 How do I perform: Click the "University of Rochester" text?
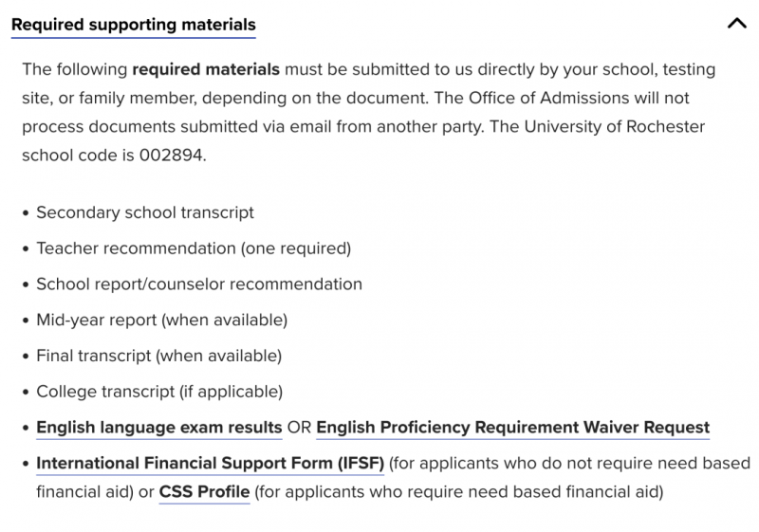click(x=614, y=127)
